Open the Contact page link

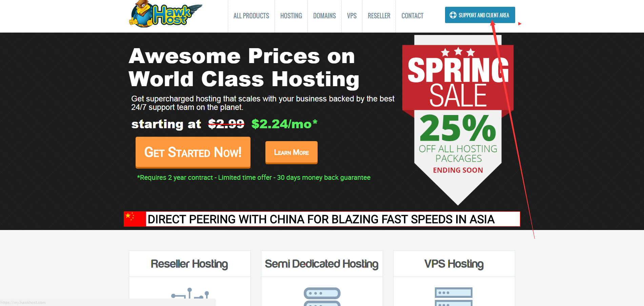click(x=412, y=16)
